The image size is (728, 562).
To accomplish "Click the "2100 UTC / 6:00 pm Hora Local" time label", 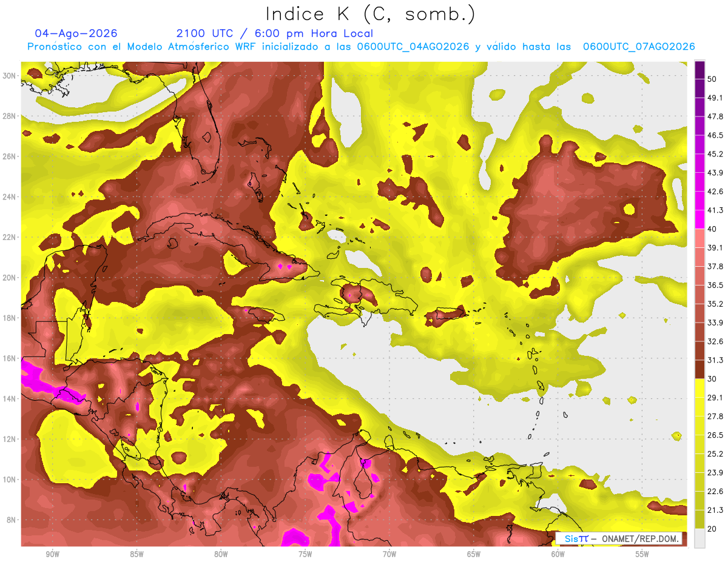I will tap(275, 34).
